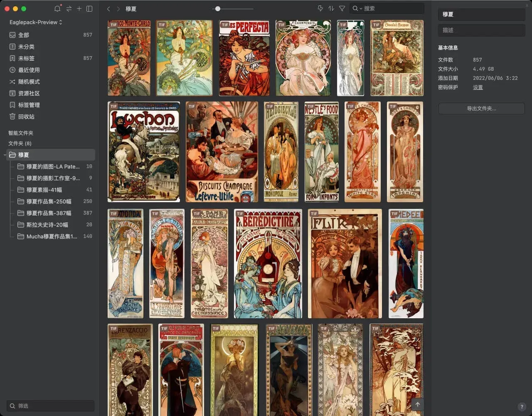The height and width of the screenshot is (416, 532).
Task: Open the Cycles Perfecta poster thumbnail
Action: 244,58
